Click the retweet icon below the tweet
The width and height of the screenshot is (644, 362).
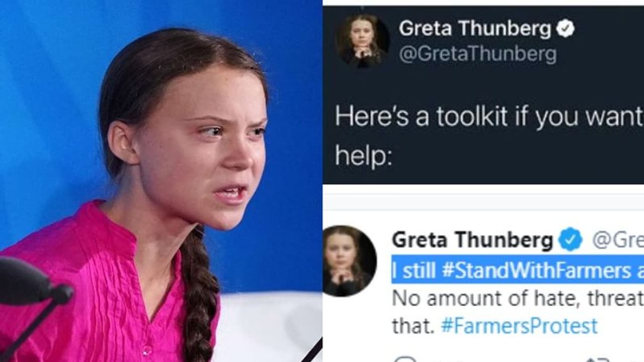coord(598,358)
